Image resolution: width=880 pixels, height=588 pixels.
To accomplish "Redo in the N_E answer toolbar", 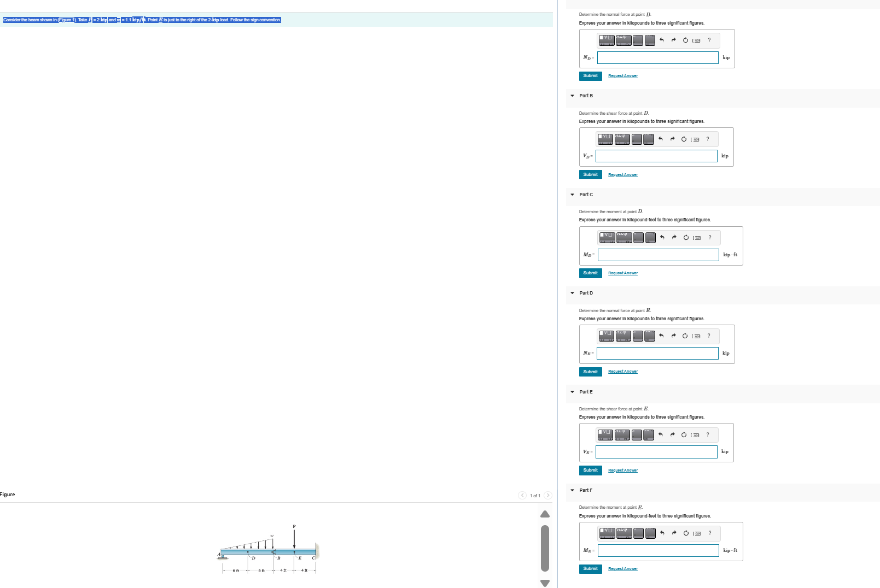I will click(x=673, y=336).
